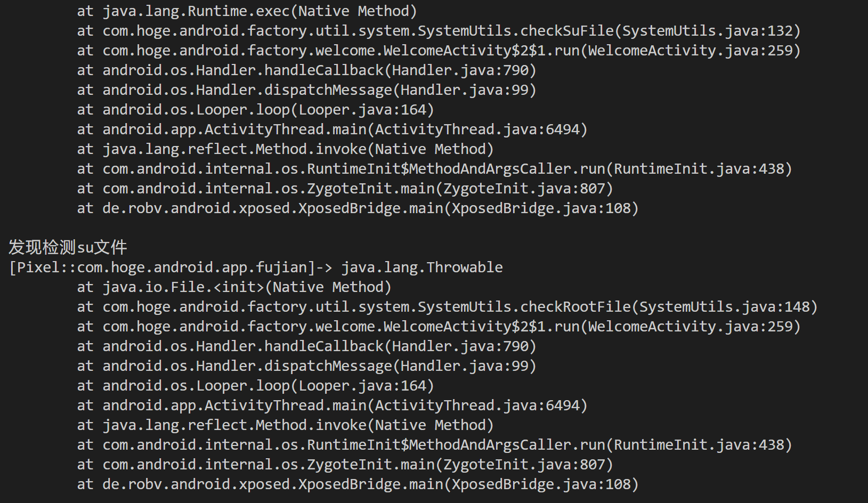Click first Looper.loop line
Viewport: 868px width, 503px height.
tap(255, 110)
